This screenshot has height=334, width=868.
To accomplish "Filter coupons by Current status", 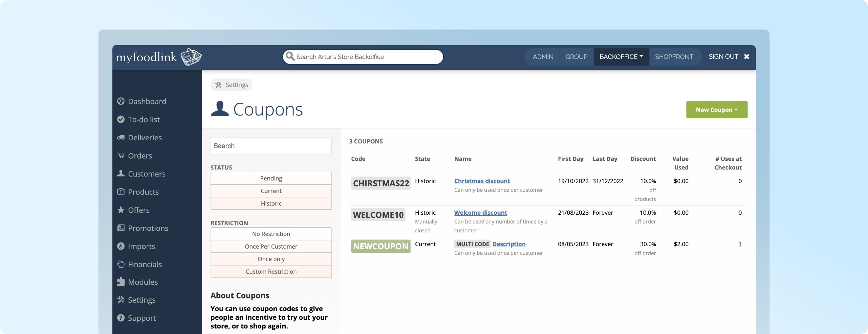I will (x=271, y=191).
